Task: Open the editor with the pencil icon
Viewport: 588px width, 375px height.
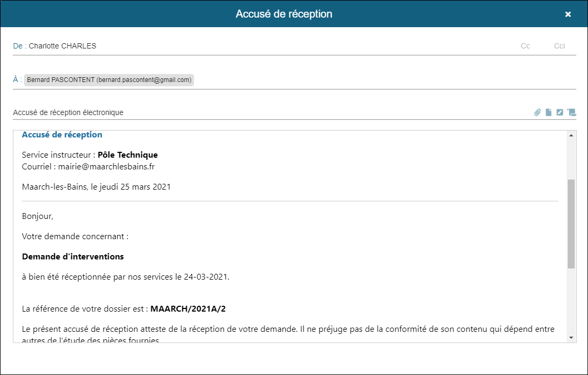Action: 559,112
